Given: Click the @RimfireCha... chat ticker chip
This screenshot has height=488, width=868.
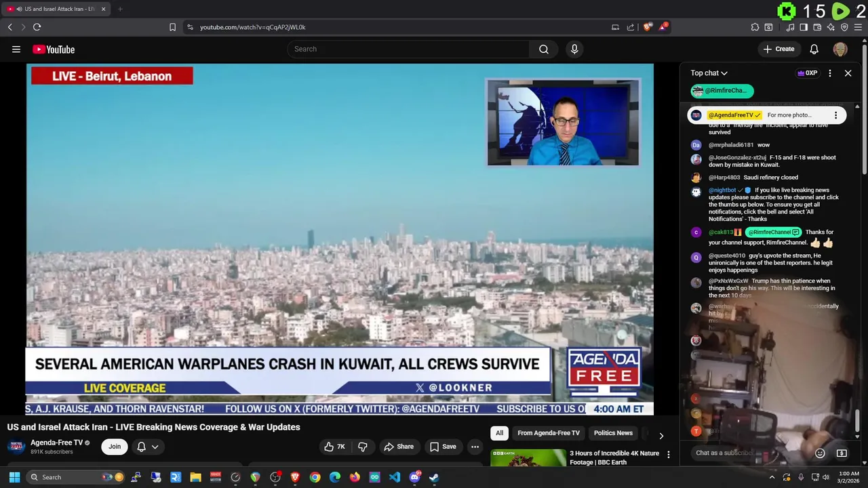Looking at the screenshot, I should (722, 91).
